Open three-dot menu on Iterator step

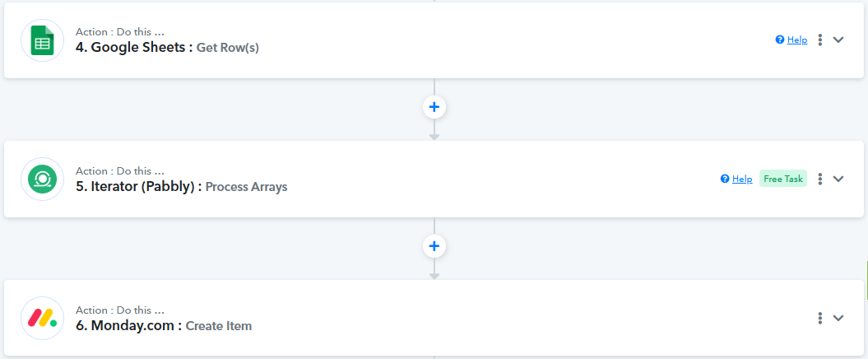click(819, 179)
